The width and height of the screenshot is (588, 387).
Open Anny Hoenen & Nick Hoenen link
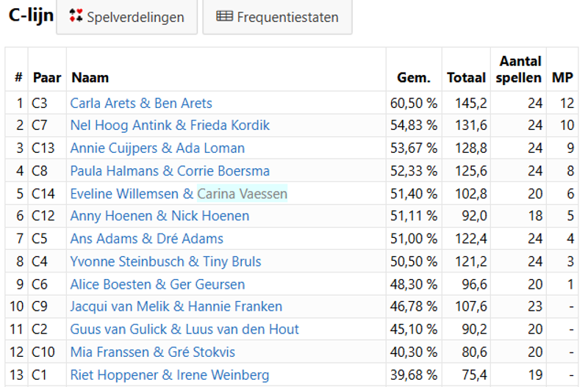[x=159, y=216]
